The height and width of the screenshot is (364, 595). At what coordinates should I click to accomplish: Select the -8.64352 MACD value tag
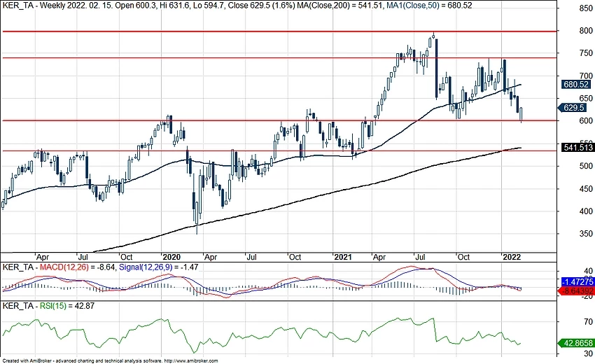(577, 288)
